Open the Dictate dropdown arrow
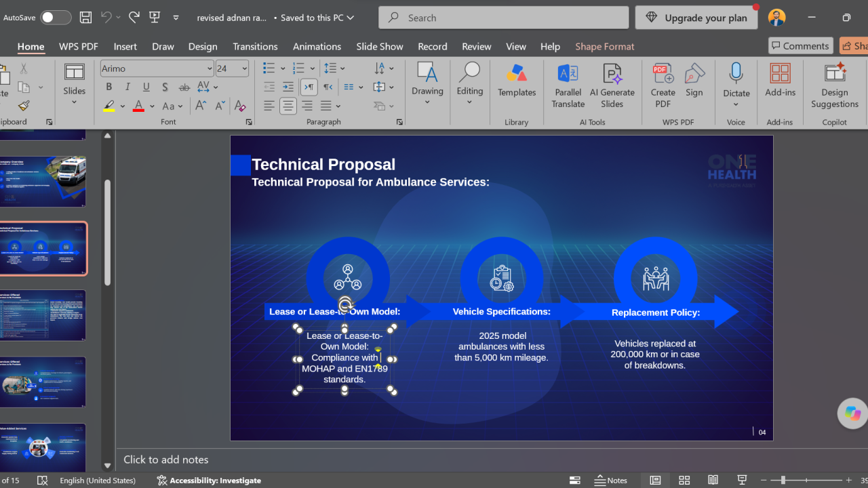This screenshot has height=488, width=868. point(736,104)
